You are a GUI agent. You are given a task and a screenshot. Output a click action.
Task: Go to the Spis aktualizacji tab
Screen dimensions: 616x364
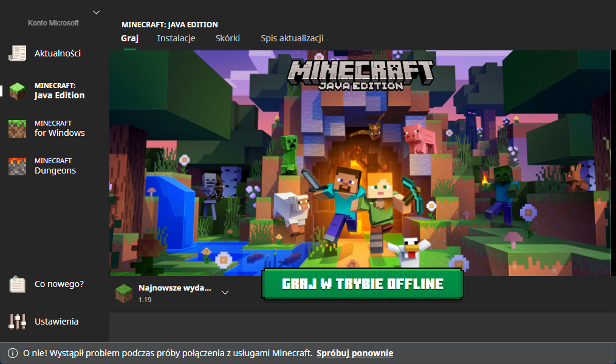click(292, 38)
